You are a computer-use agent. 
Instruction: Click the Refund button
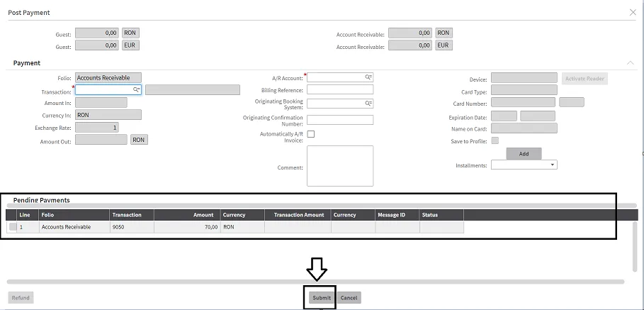pos(21,298)
